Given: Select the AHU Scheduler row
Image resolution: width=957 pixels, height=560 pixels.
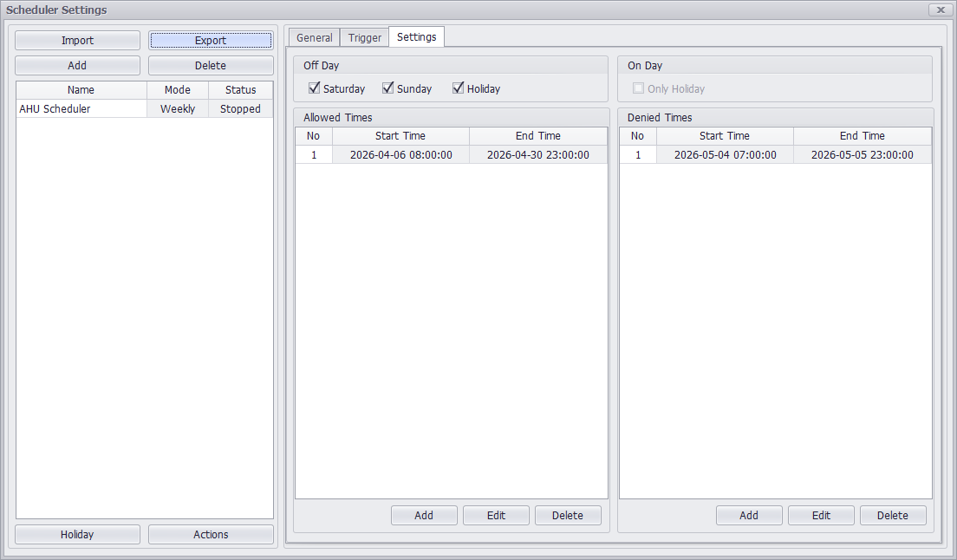Looking at the screenshot, I should [x=81, y=109].
